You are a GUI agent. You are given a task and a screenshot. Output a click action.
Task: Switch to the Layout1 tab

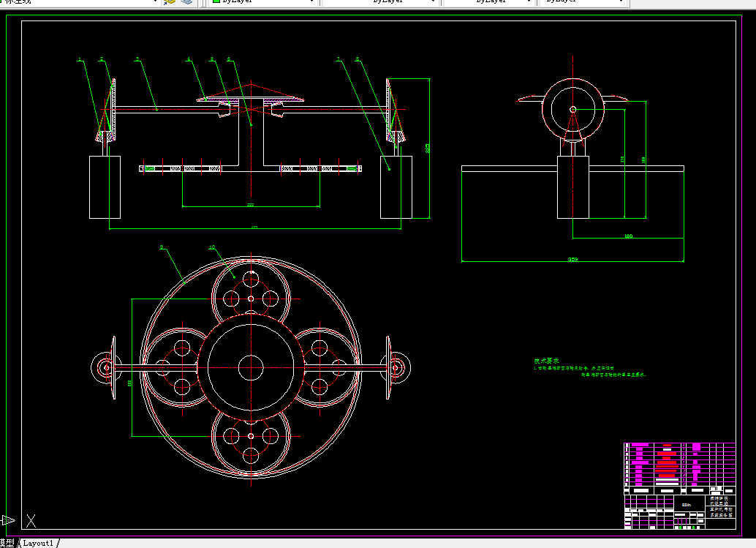click(x=38, y=543)
